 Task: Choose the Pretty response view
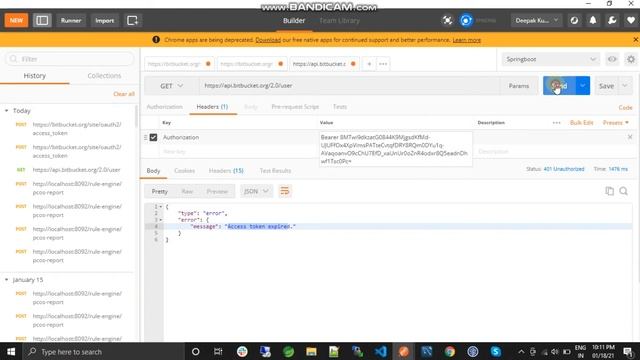(160, 191)
